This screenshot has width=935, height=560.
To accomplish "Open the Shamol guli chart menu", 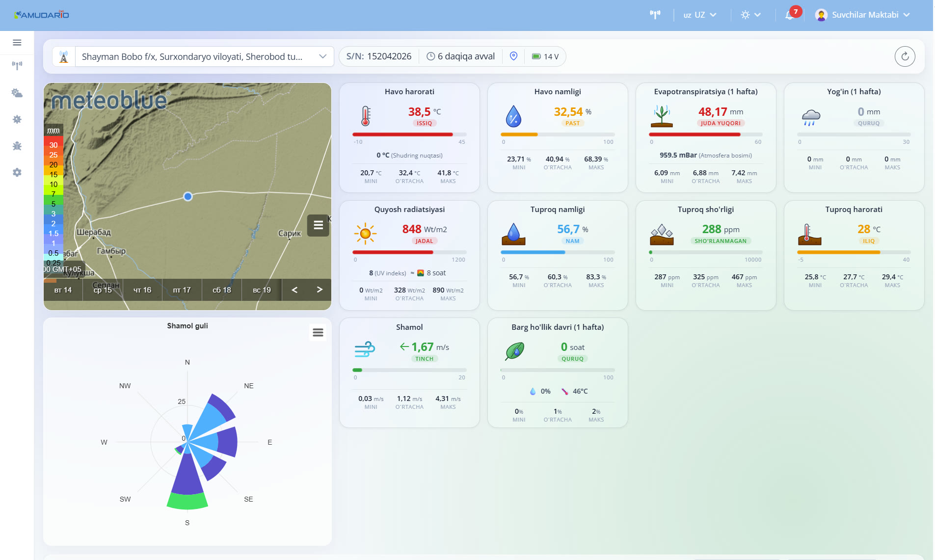I will point(318,333).
